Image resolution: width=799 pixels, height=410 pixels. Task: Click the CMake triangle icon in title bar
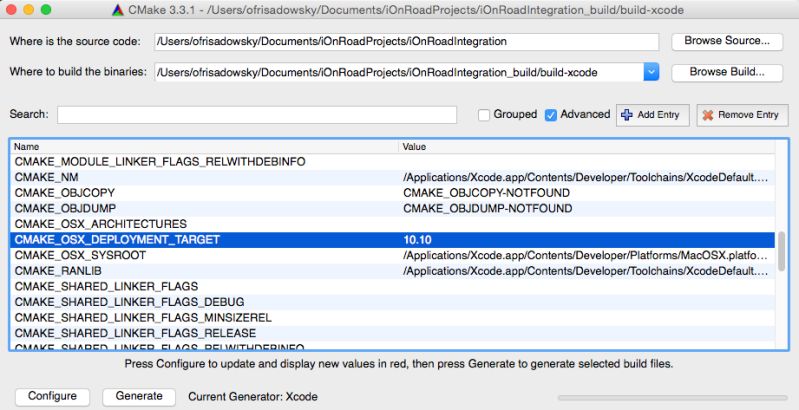point(118,10)
